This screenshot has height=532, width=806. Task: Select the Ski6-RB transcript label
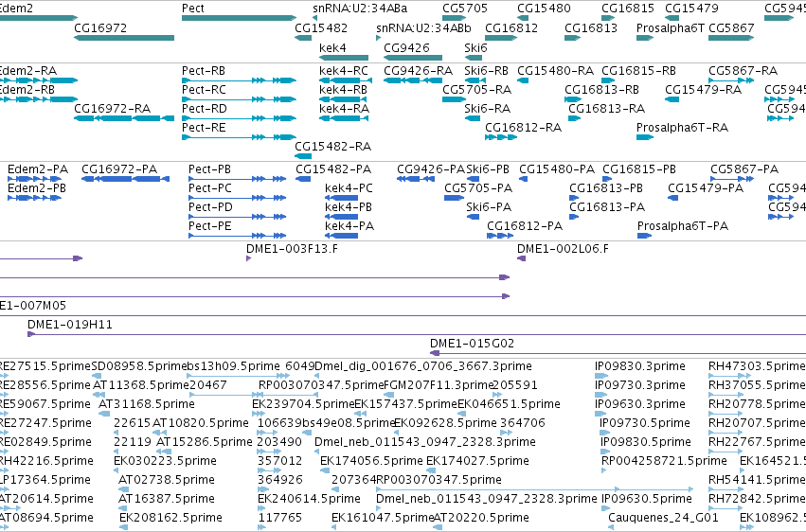point(486,70)
